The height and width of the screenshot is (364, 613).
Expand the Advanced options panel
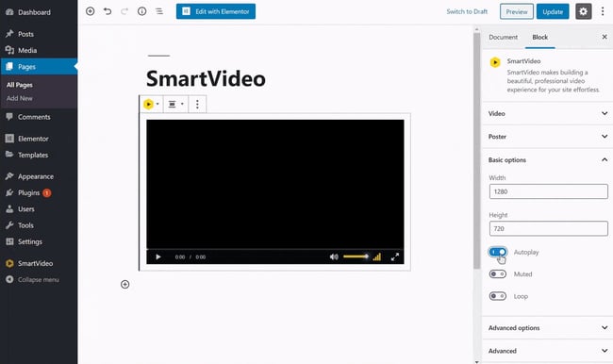pyautogui.click(x=547, y=327)
